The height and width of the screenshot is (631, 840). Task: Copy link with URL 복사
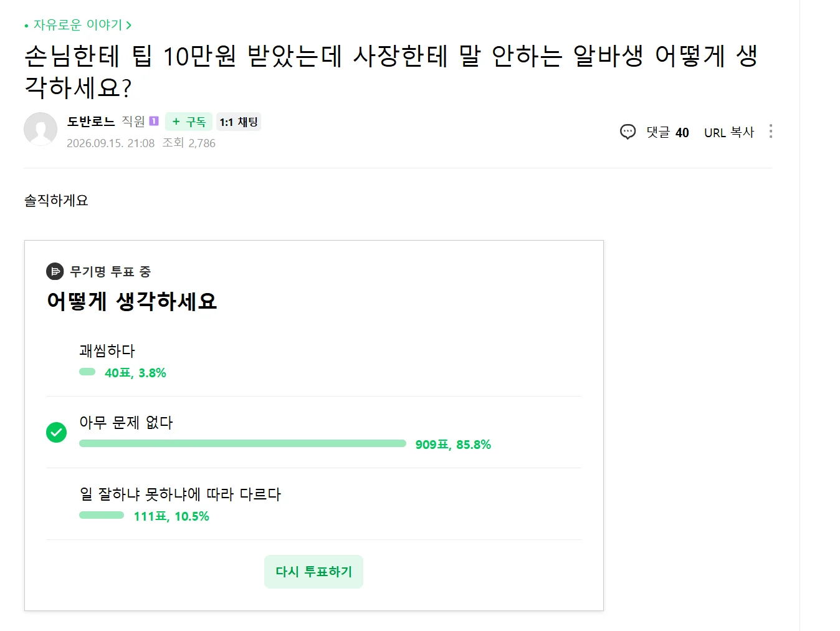(x=729, y=132)
